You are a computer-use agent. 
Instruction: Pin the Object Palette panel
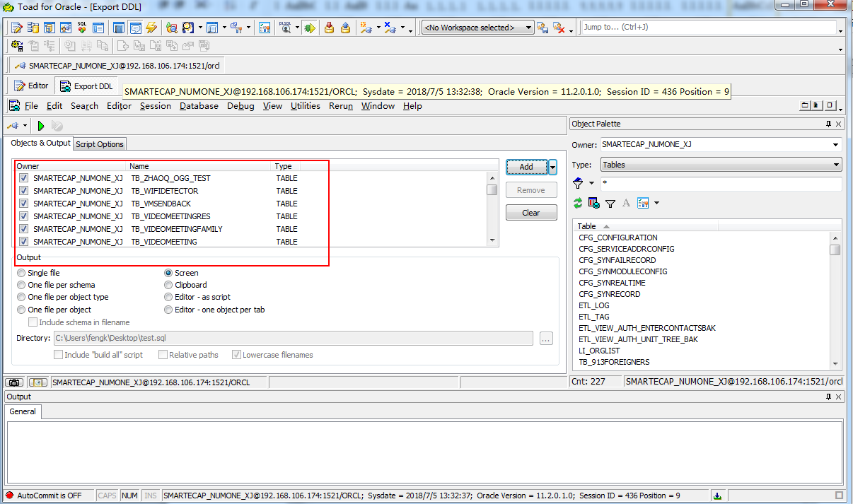[828, 124]
